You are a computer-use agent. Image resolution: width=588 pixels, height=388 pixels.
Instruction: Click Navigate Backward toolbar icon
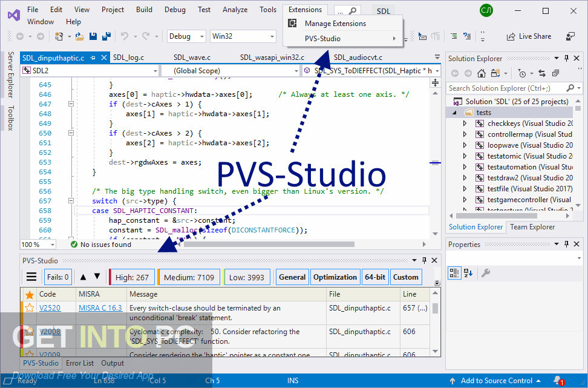point(20,36)
